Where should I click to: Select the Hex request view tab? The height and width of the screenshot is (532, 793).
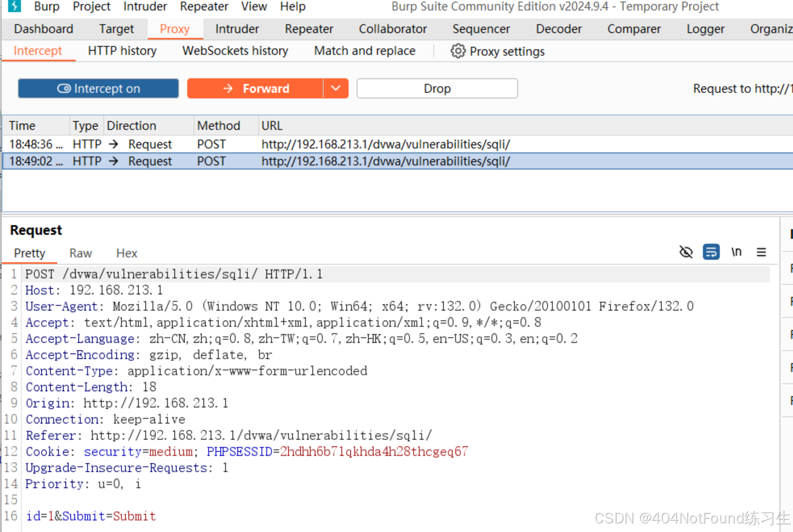tap(126, 253)
